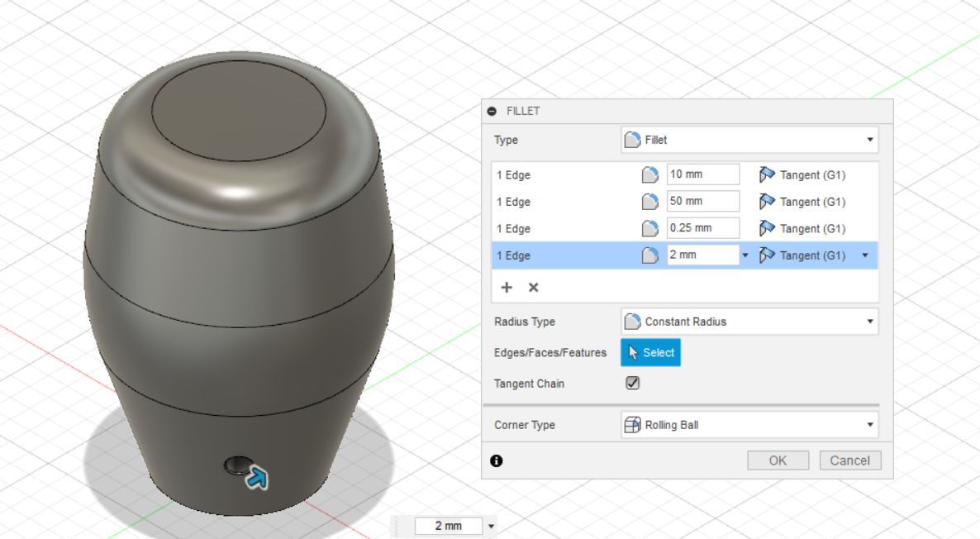980x539 pixels.
Task: Click fillet icon in 2 mm row
Action: tap(650, 255)
